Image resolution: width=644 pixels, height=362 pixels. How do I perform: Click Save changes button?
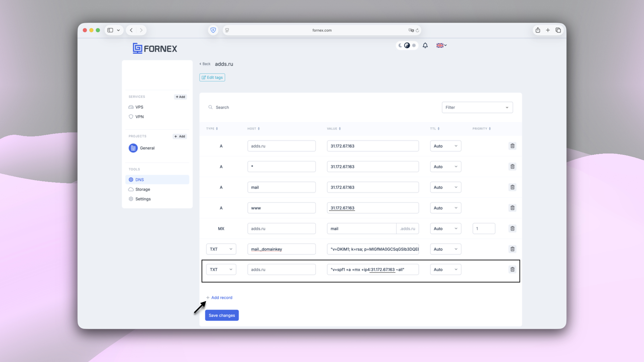coord(222,315)
